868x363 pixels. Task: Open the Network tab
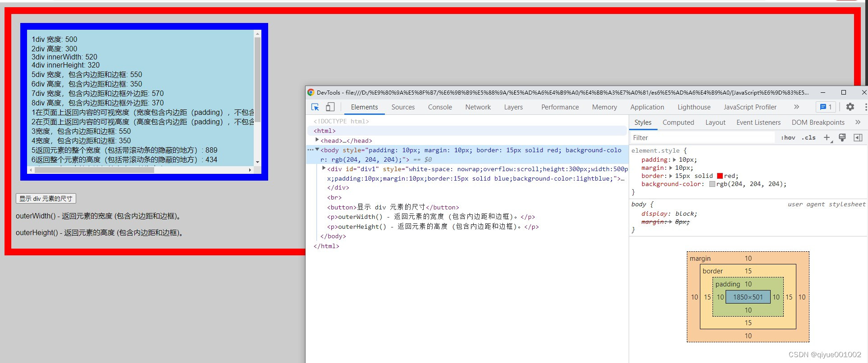coord(478,107)
